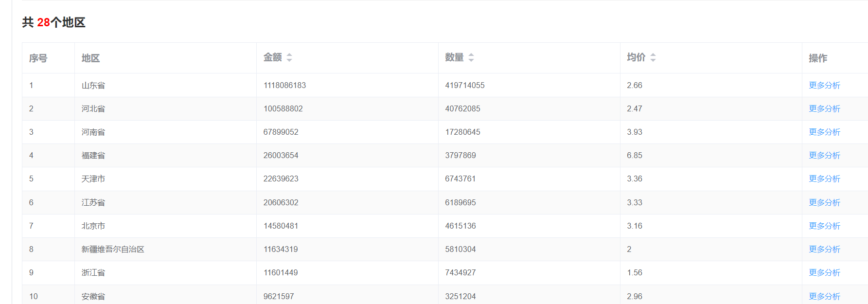Click amount value 20606302
Viewport: 868px width, 304px height.
click(281, 202)
